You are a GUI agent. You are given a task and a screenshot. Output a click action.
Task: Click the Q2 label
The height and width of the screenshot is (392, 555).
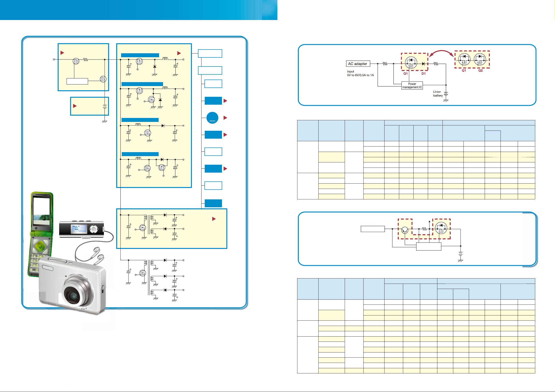[480, 70]
